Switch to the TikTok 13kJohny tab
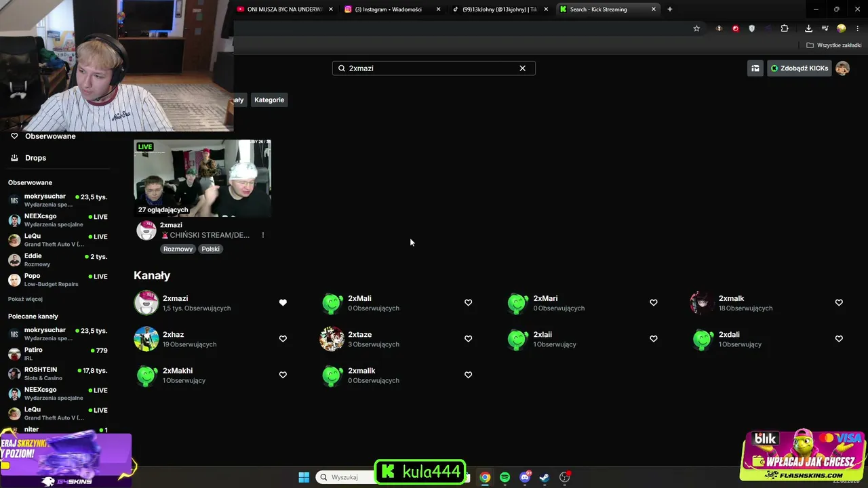The image size is (868, 488). pyautogui.click(x=500, y=9)
